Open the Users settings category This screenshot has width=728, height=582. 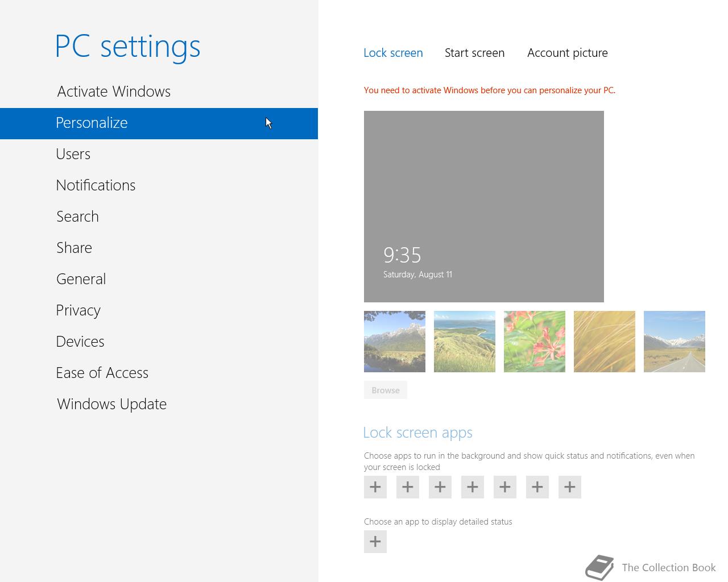pyautogui.click(x=159, y=154)
